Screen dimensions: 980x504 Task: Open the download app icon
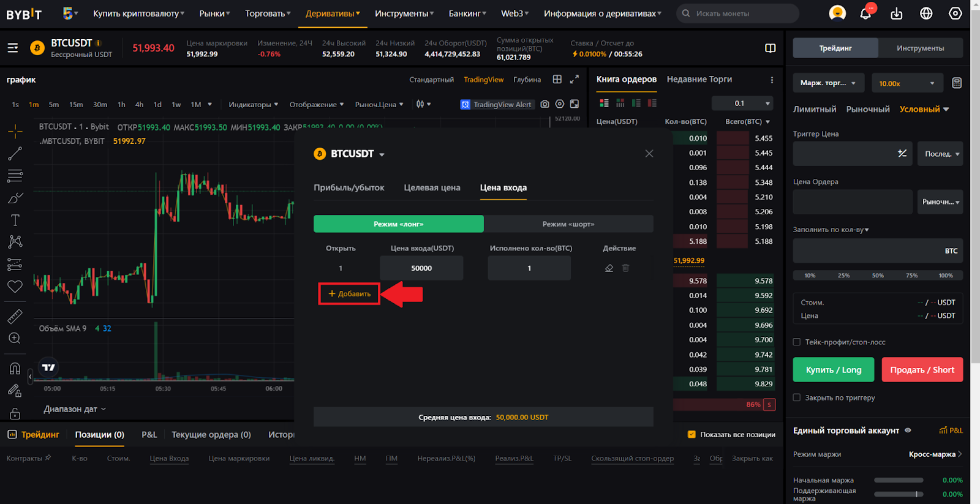pyautogui.click(x=897, y=13)
